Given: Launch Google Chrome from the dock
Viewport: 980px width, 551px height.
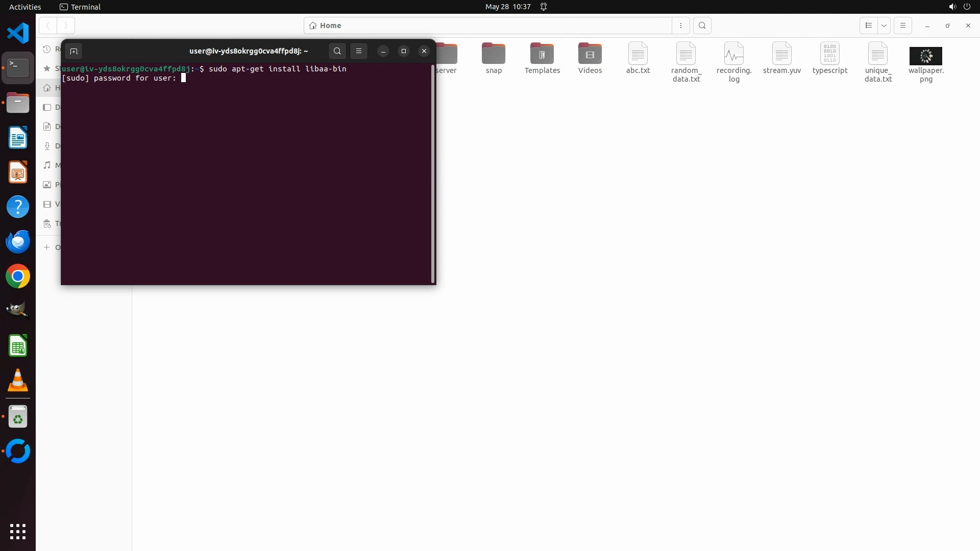Looking at the screenshot, I should tap(18, 277).
